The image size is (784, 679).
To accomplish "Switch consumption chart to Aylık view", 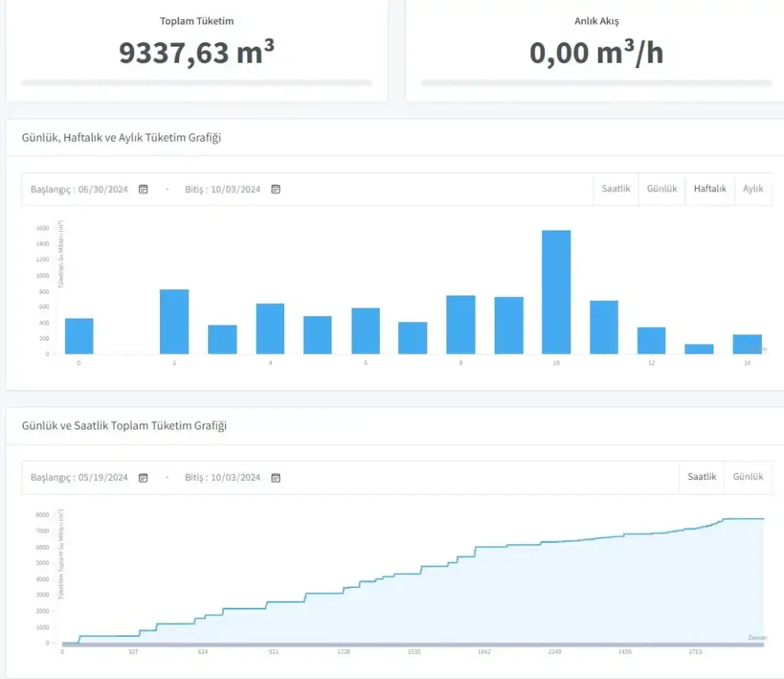I will pos(753,189).
